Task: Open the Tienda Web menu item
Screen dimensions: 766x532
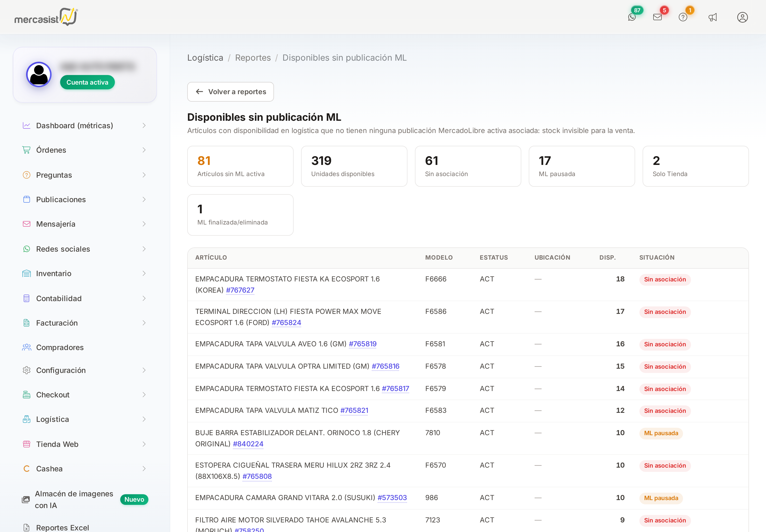Action: coord(85,444)
